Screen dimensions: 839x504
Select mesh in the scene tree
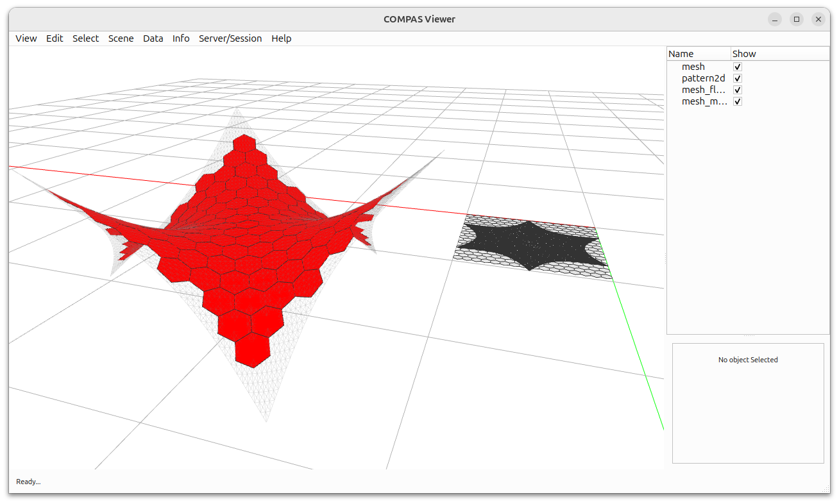coord(693,66)
